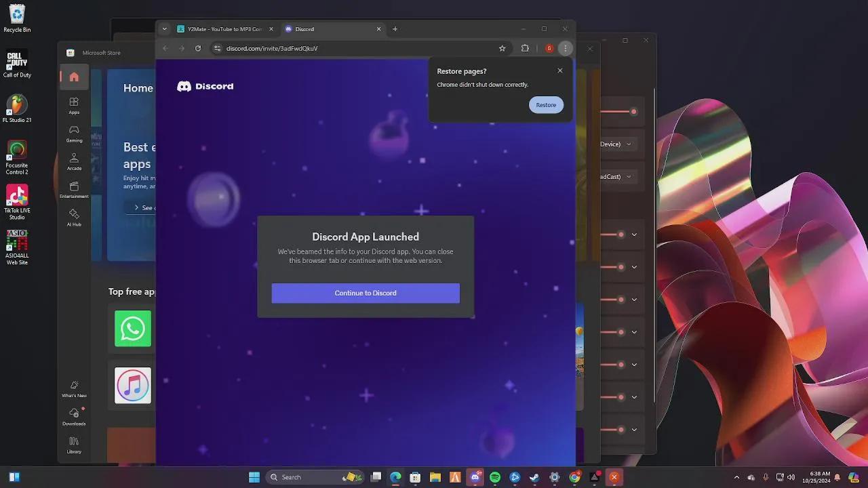The height and width of the screenshot is (488, 868).
Task: Click the Discord logo on page
Action: click(205, 86)
